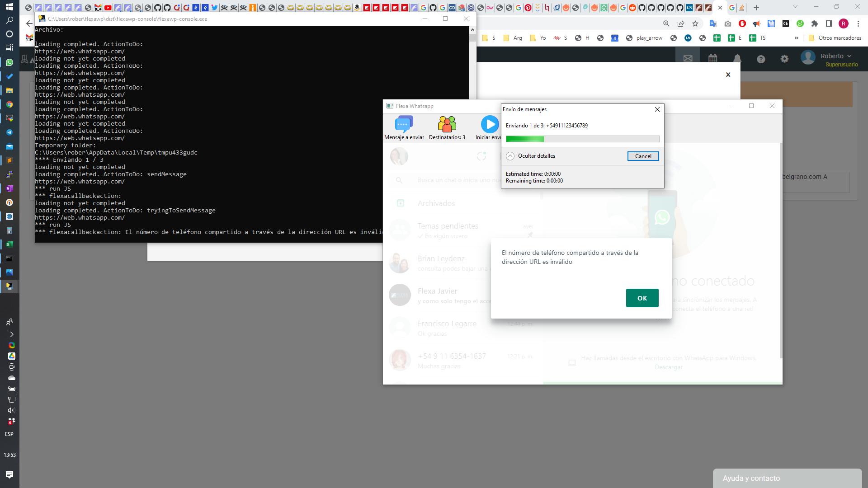The width and height of the screenshot is (868, 488).
Task: Open the red stop-hand ad blocker extension
Action: pos(742,23)
